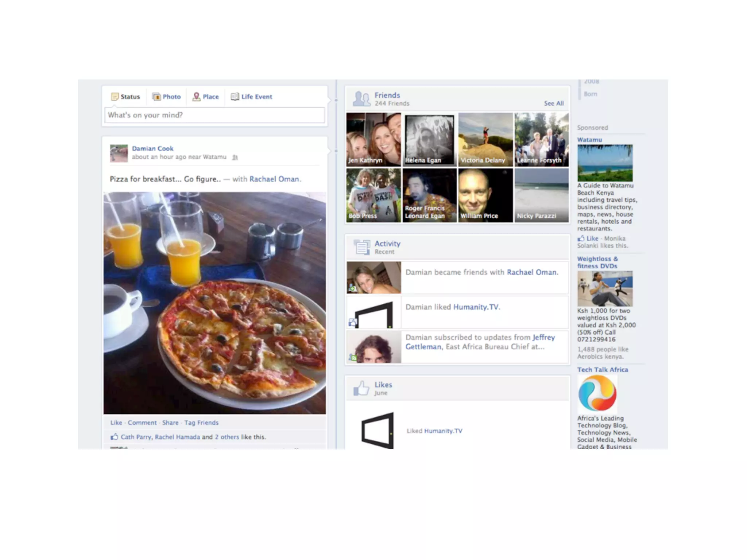This screenshot has width=747, height=560.
Task: Click Comment under the pizza photo
Action: click(142, 423)
